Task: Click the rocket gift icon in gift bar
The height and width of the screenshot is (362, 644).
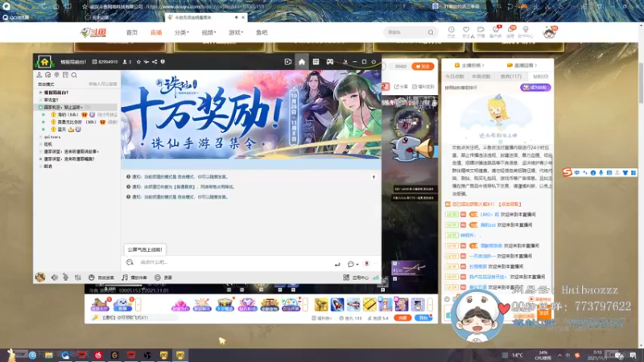Action: tap(336, 305)
